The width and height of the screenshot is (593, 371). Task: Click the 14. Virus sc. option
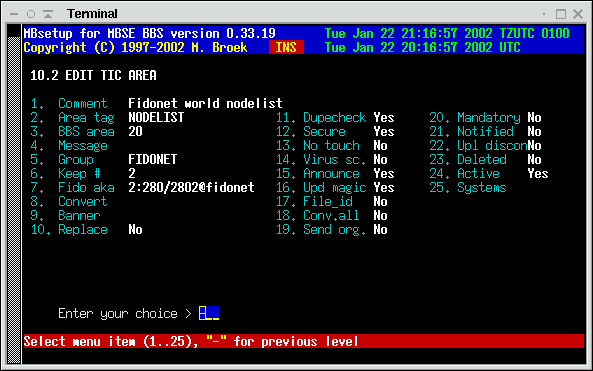(321, 159)
